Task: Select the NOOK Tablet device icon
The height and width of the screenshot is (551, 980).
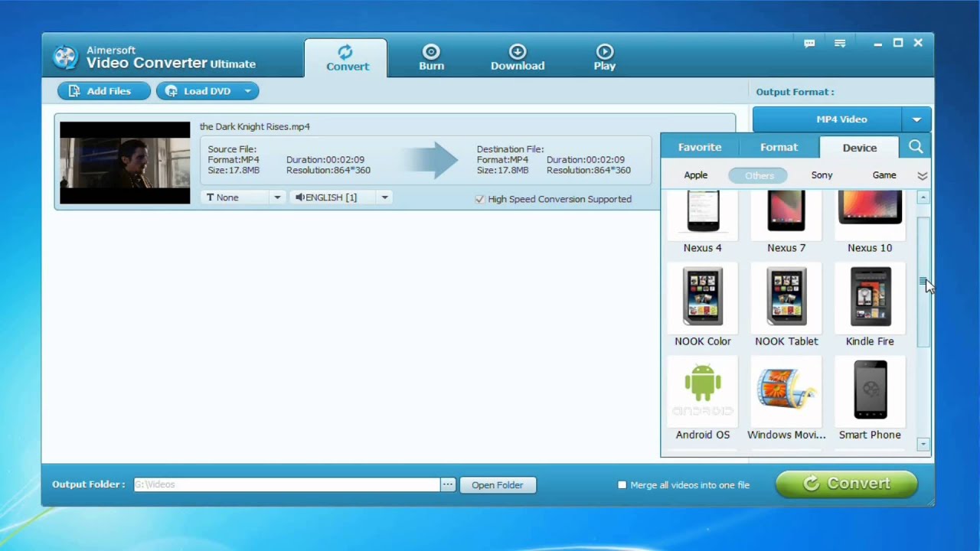Action: point(786,297)
